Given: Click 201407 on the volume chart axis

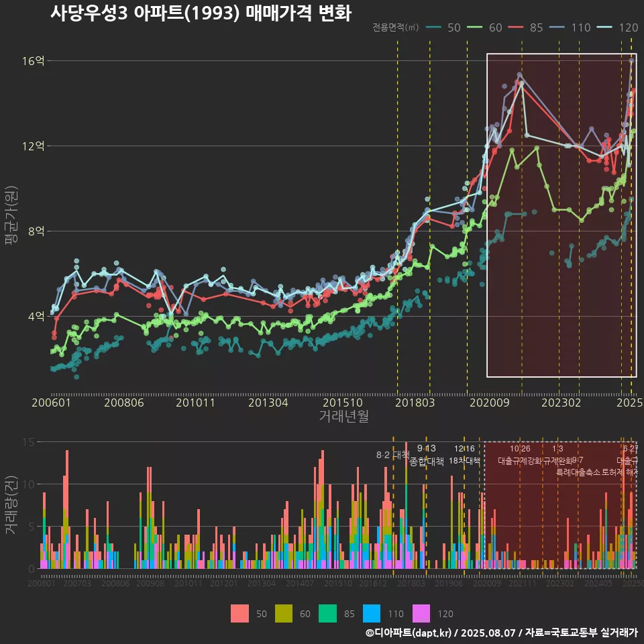Looking at the screenshot, I should [300, 583].
